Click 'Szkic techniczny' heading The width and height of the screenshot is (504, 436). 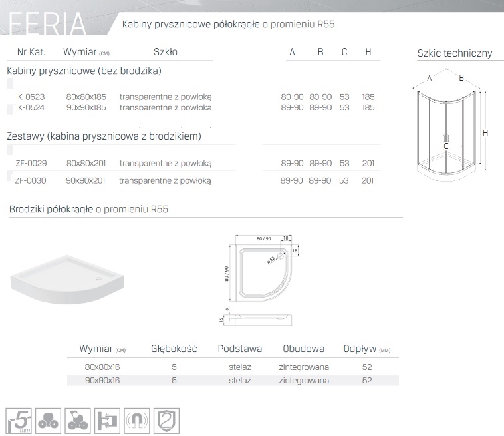pyautogui.click(x=455, y=53)
